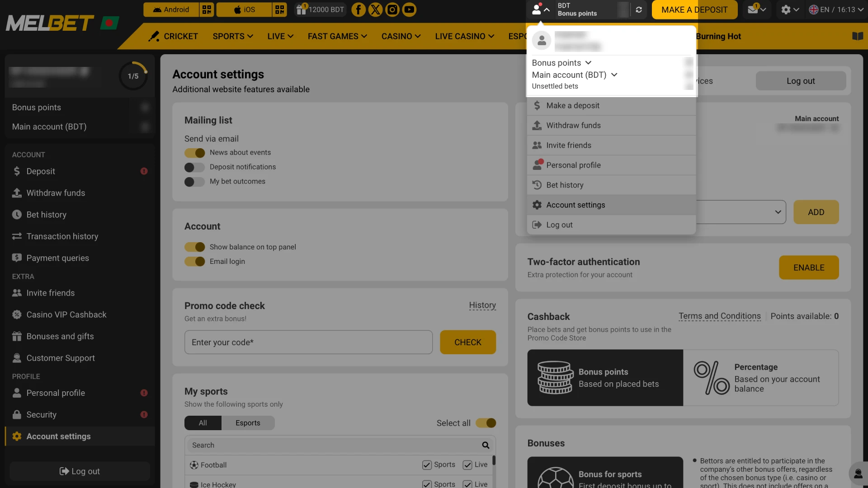The image size is (868, 488).
Task: Open the Facebook social media icon
Action: click(359, 9)
